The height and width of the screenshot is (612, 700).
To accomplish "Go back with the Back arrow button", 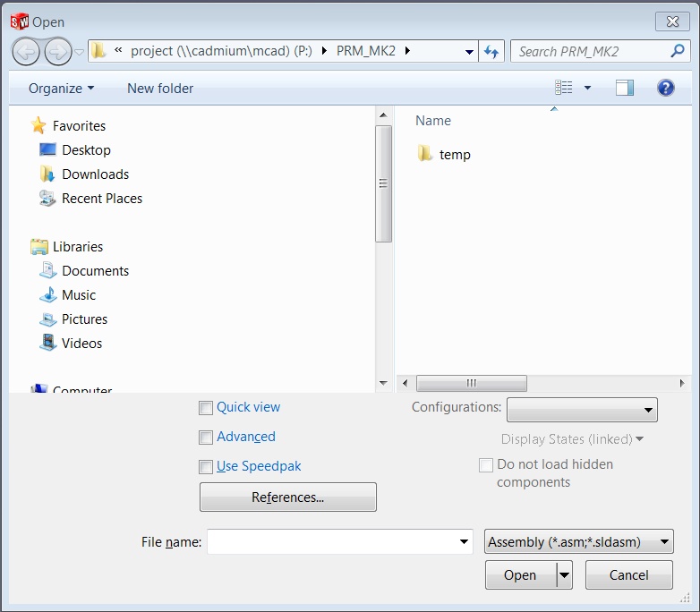I will pos(26,52).
